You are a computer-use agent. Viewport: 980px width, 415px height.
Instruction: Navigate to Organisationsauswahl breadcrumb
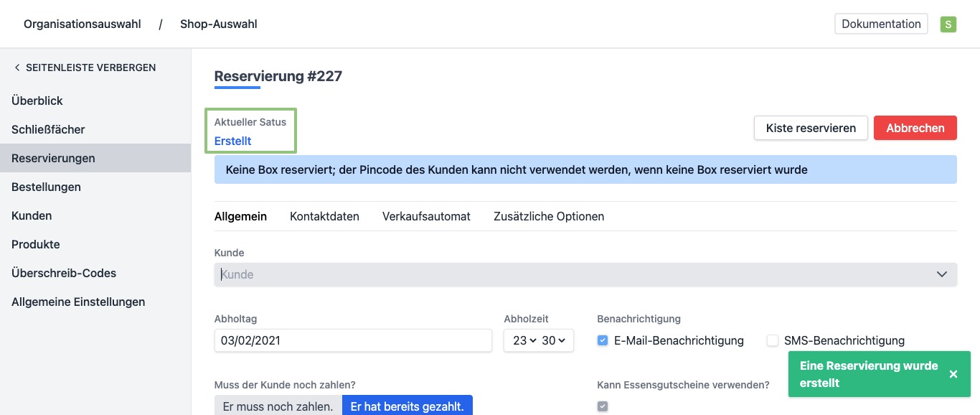[x=82, y=24]
